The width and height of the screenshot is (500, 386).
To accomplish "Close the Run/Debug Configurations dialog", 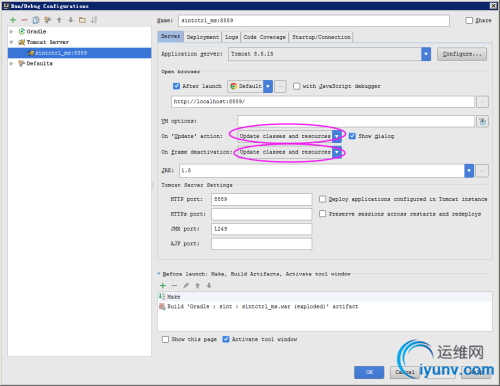I will point(493,6).
